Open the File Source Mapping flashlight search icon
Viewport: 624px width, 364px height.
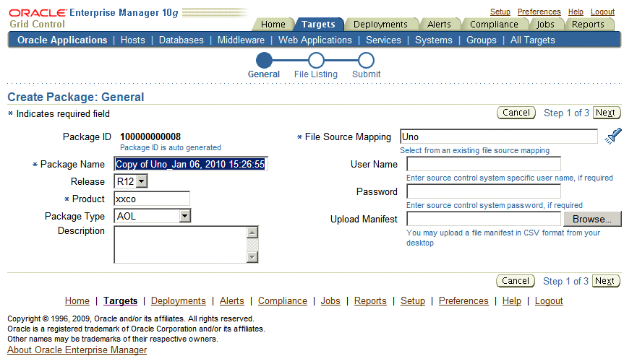613,136
